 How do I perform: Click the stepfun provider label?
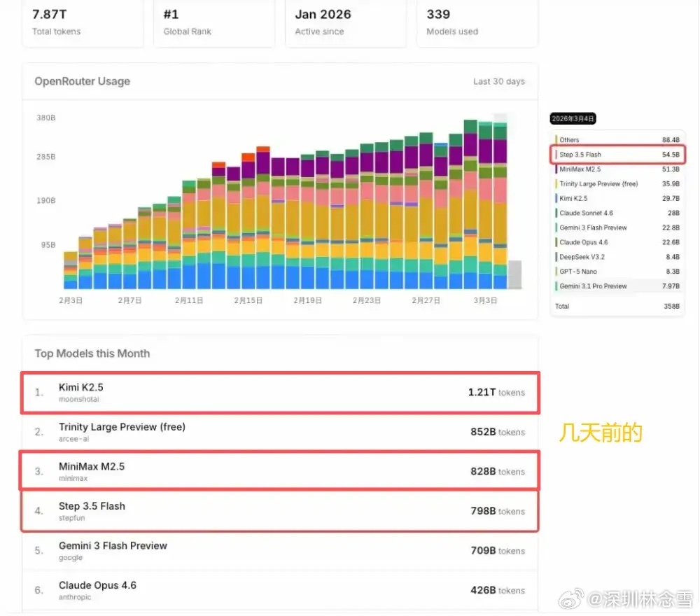[x=72, y=518]
